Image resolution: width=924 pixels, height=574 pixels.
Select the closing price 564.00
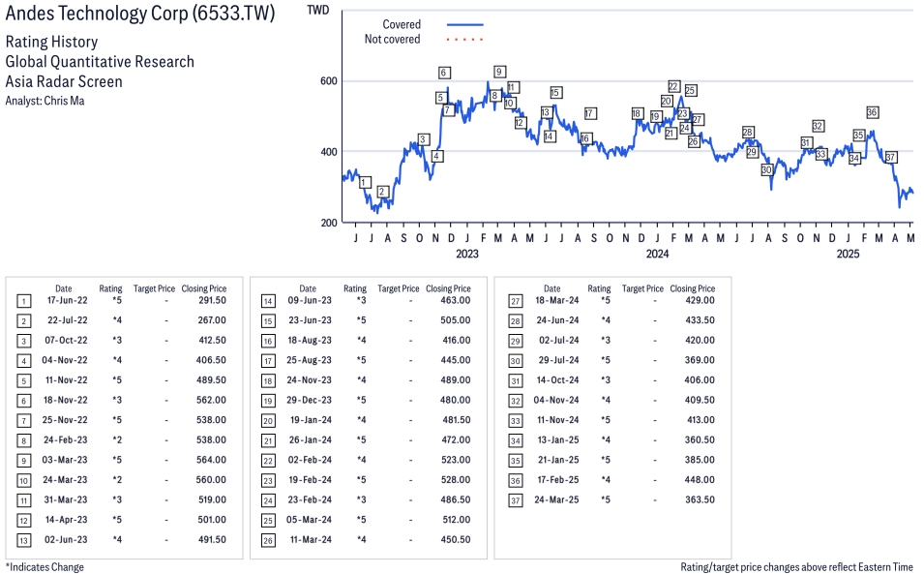(212, 460)
